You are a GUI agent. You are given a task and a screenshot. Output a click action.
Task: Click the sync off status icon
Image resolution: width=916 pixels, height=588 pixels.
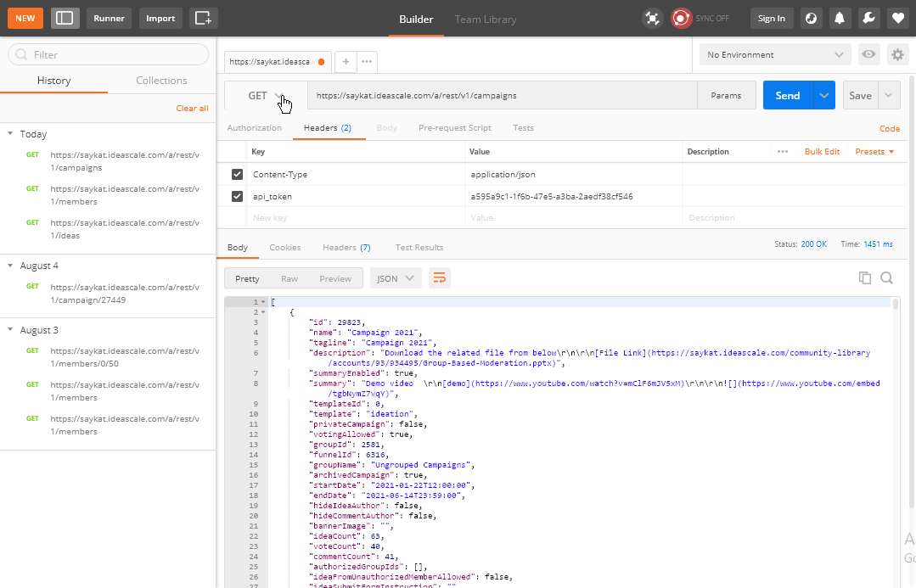click(x=681, y=18)
